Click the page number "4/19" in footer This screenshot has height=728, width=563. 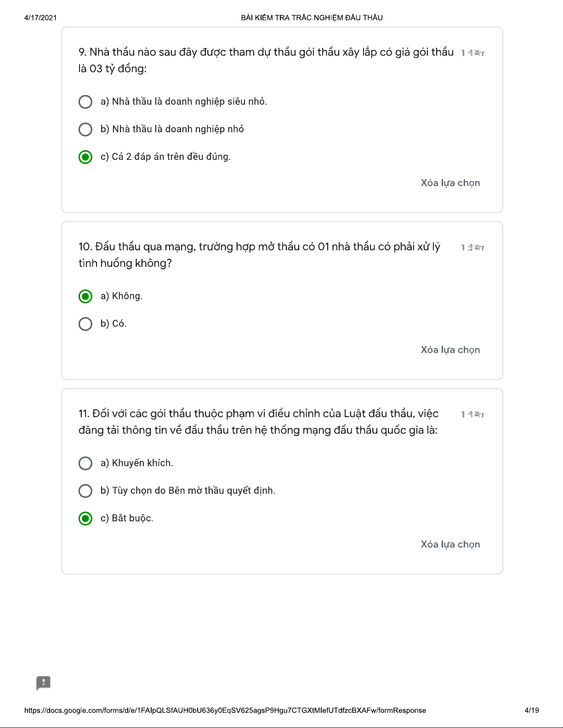[531, 711]
